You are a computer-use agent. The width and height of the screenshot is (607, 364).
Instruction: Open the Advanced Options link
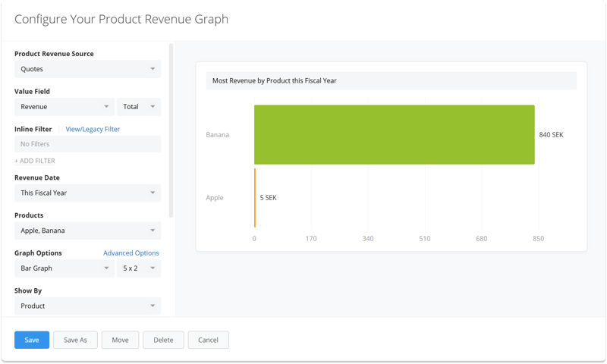[x=131, y=253]
